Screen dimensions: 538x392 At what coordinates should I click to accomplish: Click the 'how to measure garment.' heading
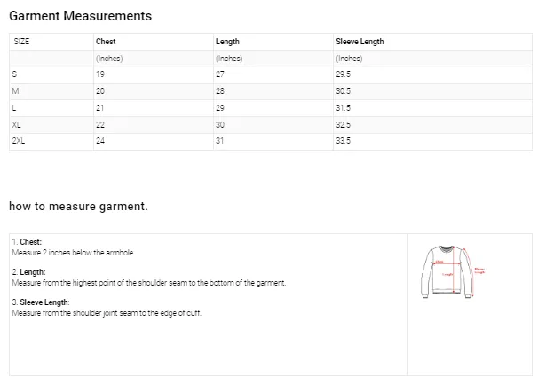pos(78,207)
